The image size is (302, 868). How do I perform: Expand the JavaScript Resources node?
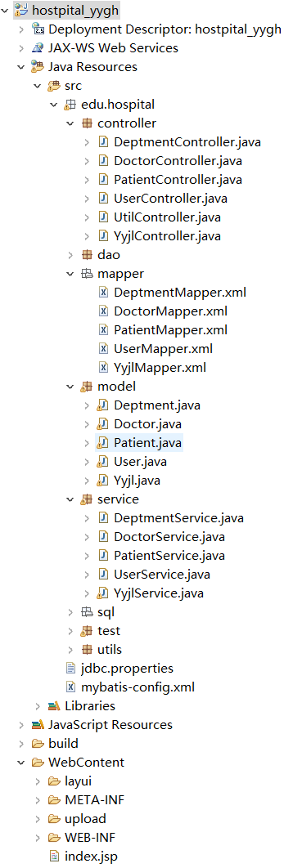[x=21, y=725]
